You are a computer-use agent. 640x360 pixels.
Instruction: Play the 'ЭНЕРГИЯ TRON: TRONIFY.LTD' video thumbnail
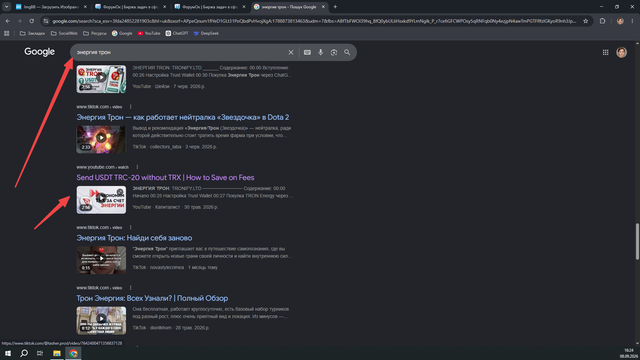101,79
